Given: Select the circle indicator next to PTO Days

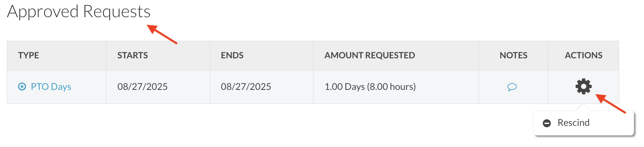Looking at the screenshot, I should pyautogui.click(x=22, y=87).
